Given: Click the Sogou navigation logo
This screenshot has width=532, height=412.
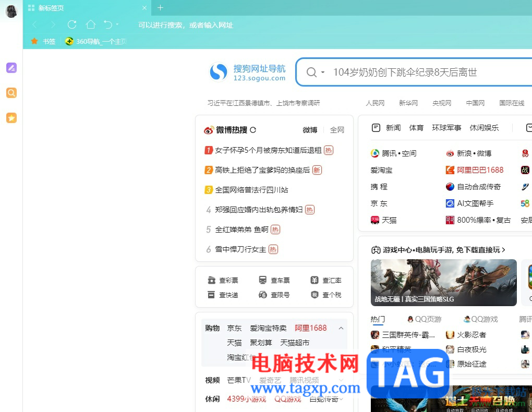Looking at the screenshot, I should pos(248,72).
